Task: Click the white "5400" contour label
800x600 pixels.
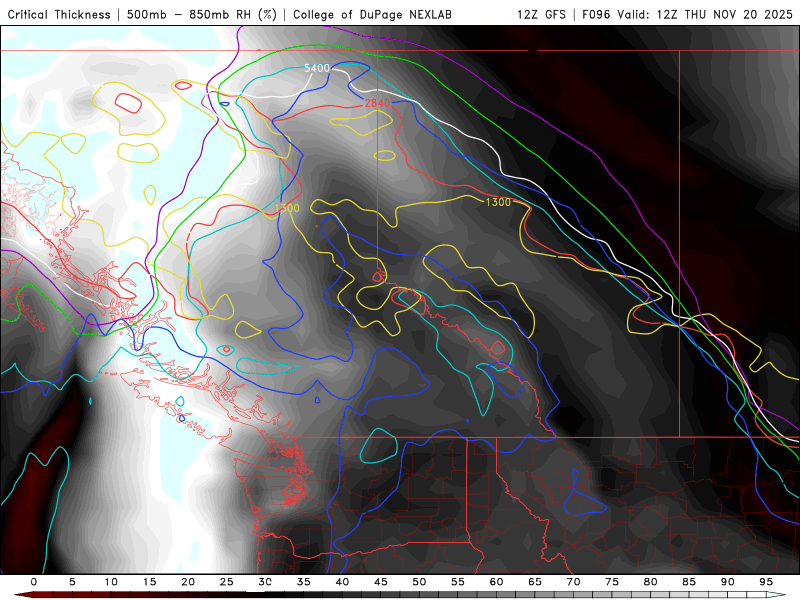Action: tap(317, 68)
